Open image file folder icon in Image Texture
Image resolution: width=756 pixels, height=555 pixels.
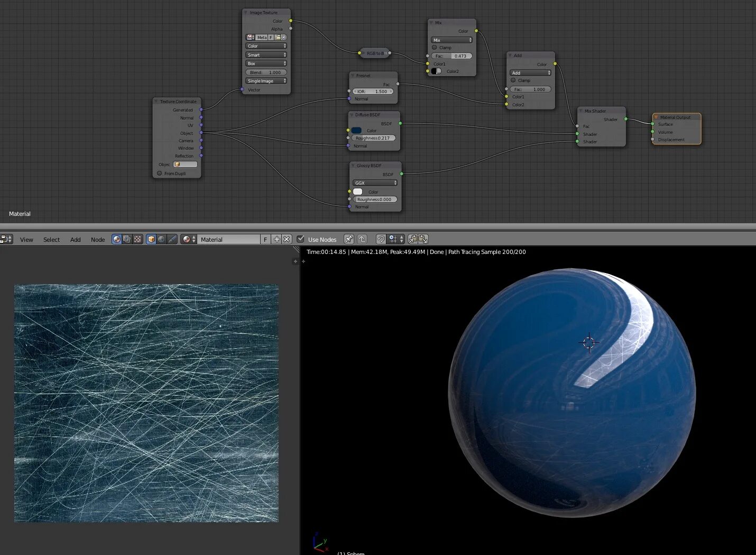pos(278,38)
